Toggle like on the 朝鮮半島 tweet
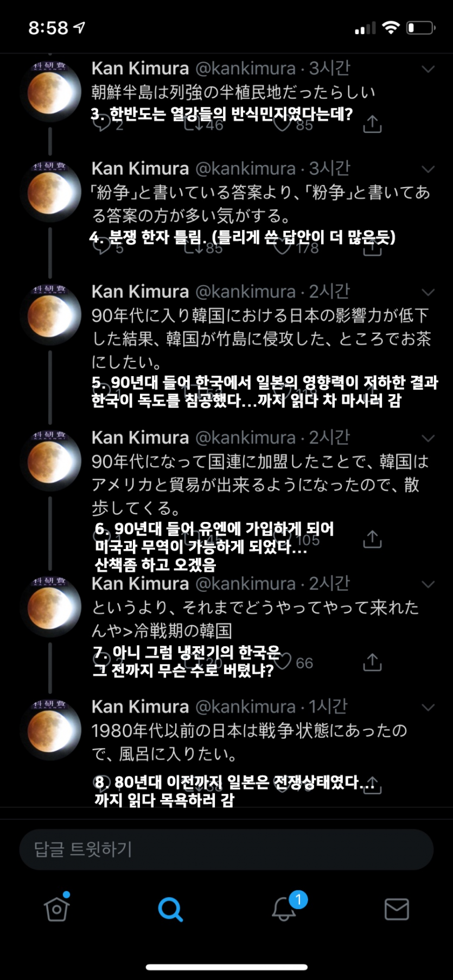 coord(282,125)
